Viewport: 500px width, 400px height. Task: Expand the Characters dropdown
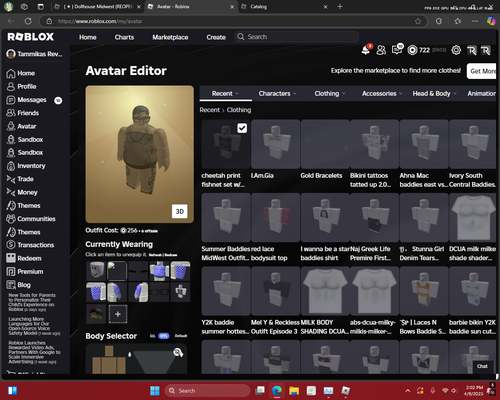[277, 94]
